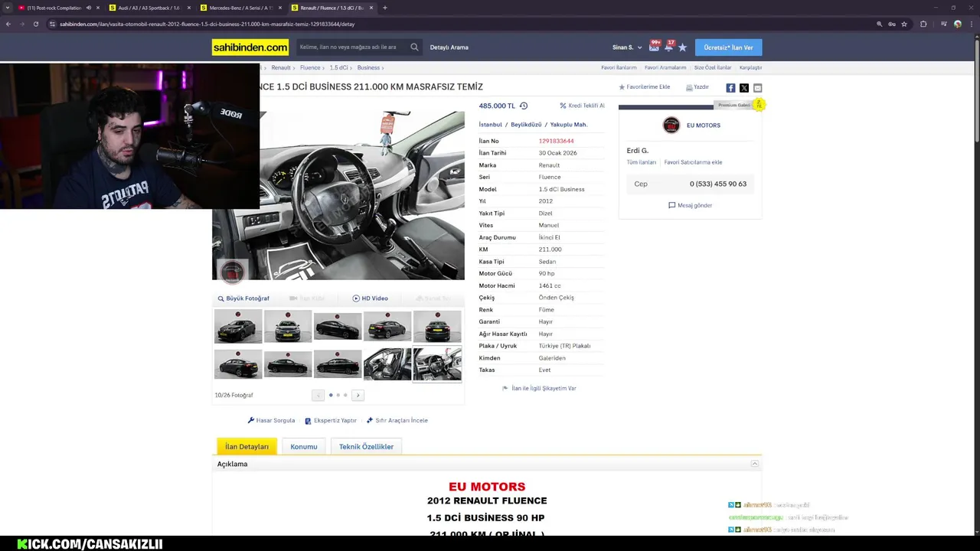The width and height of the screenshot is (980, 551).
Task: Click the Business breadcrumb
Action: [368, 67]
